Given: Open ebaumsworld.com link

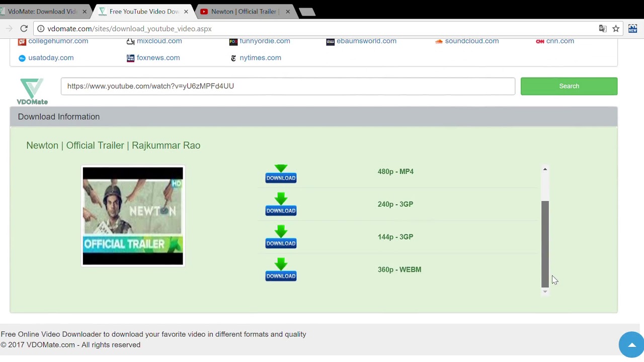Looking at the screenshot, I should 366,41.
